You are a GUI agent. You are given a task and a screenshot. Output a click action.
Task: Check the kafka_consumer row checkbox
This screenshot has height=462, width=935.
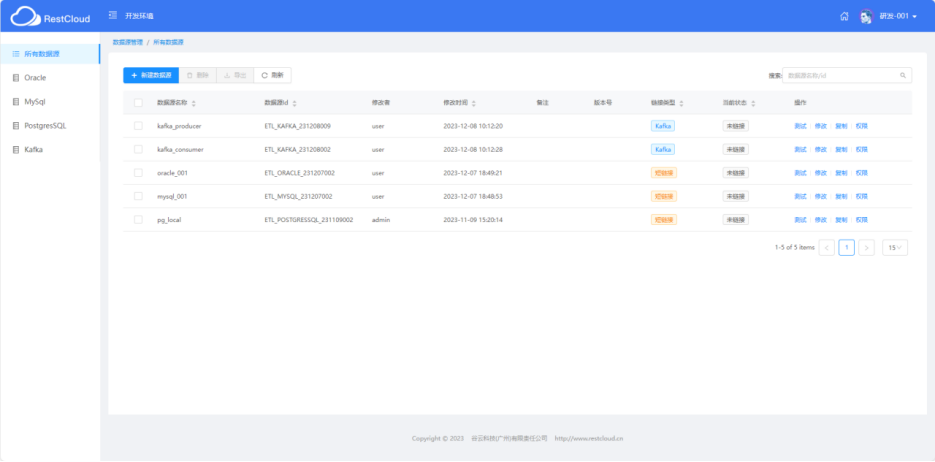coord(138,149)
